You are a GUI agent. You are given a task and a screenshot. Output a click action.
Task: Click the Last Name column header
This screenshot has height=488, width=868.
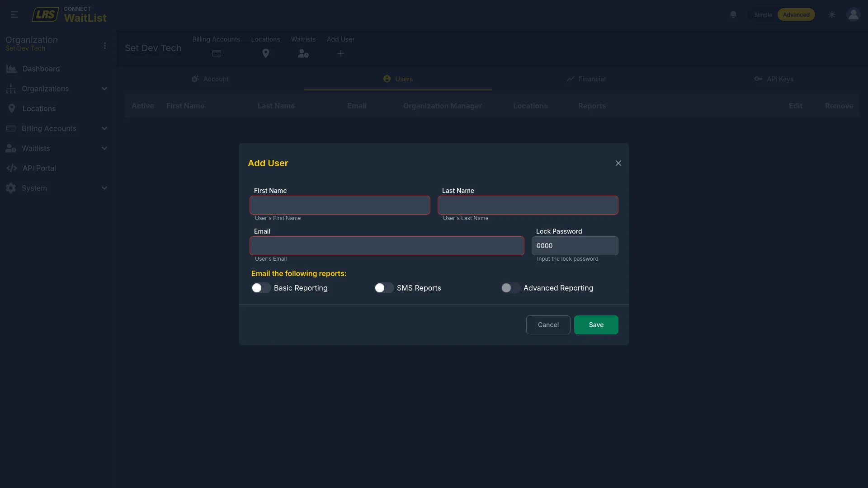[x=276, y=106]
